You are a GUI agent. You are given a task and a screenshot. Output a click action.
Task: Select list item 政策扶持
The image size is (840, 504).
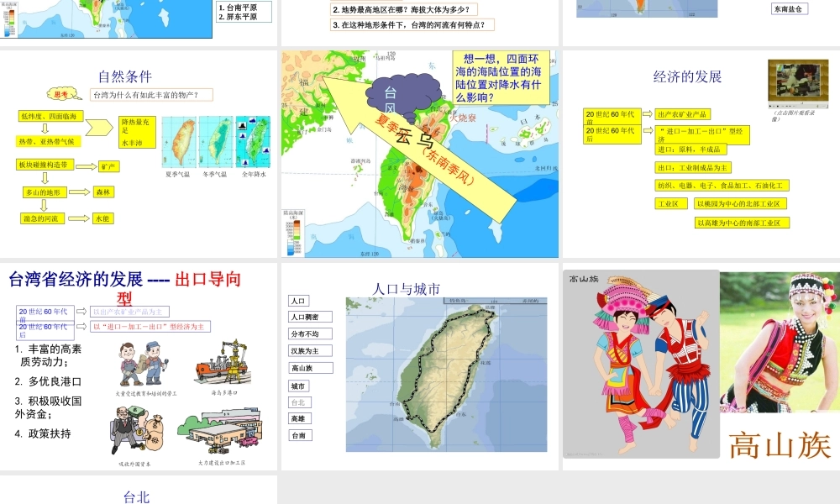point(43,433)
